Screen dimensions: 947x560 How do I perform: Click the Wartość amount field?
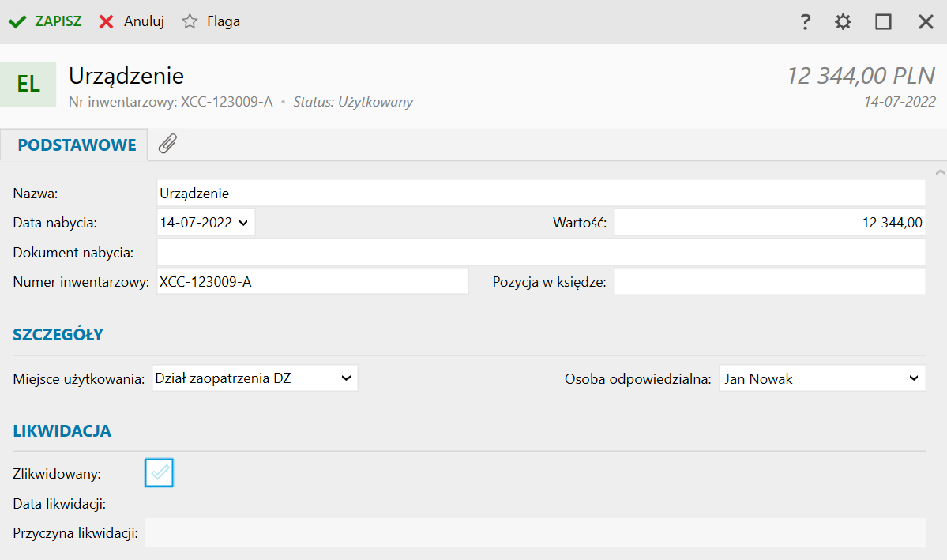[768, 223]
